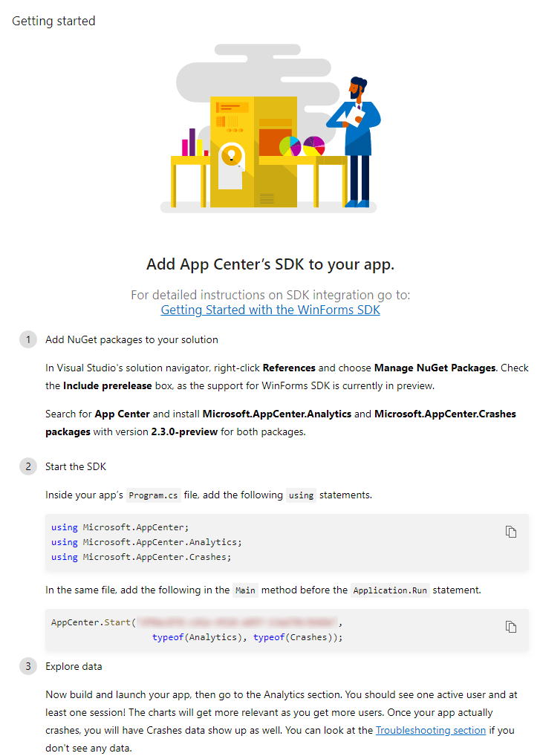This screenshot has width=540, height=756.
Task: Click bold 'Include prerelease' text
Action: point(108,385)
